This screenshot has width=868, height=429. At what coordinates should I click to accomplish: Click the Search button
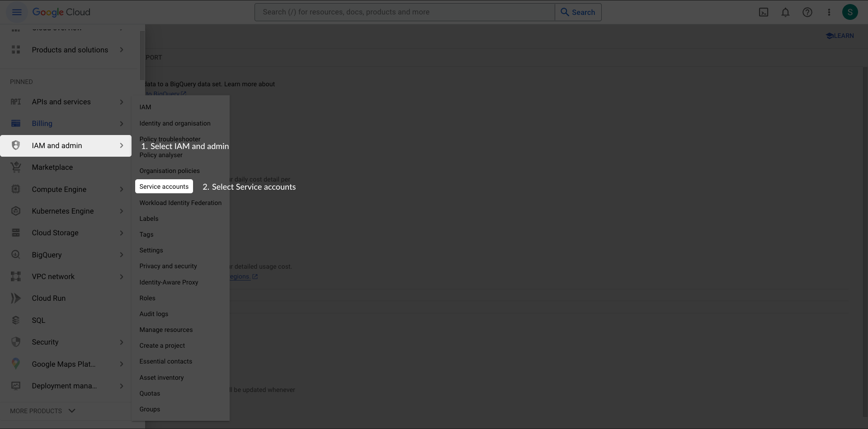pos(578,12)
